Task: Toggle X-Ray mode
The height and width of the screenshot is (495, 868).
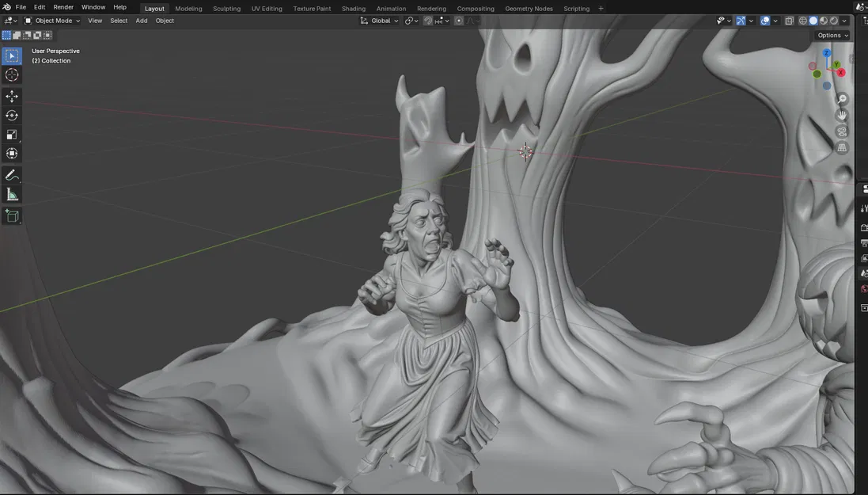Action: [x=789, y=21]
